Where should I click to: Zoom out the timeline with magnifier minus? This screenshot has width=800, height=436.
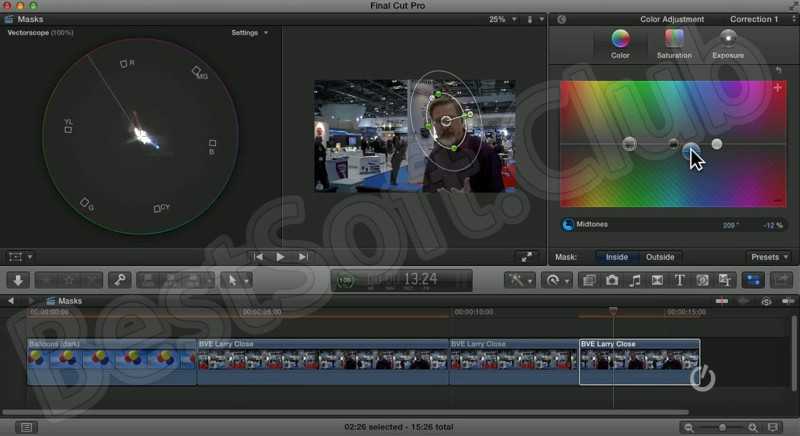point(689,427)
